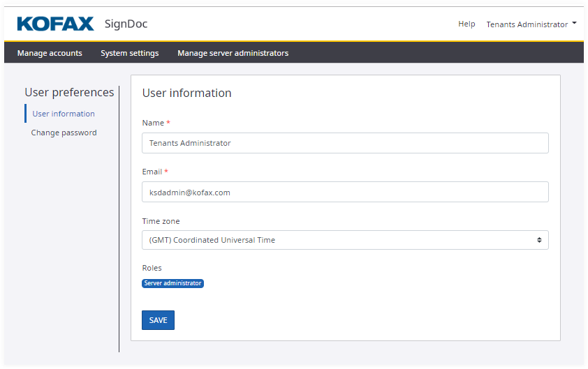Open Manage server administrators

coord(233,53)
